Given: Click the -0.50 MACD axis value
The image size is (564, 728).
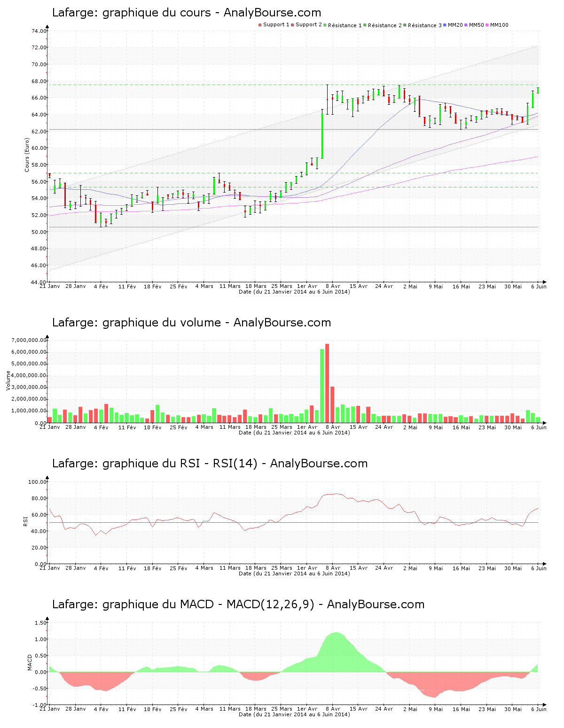Looking at the screenshot, I should pos(40,689).
